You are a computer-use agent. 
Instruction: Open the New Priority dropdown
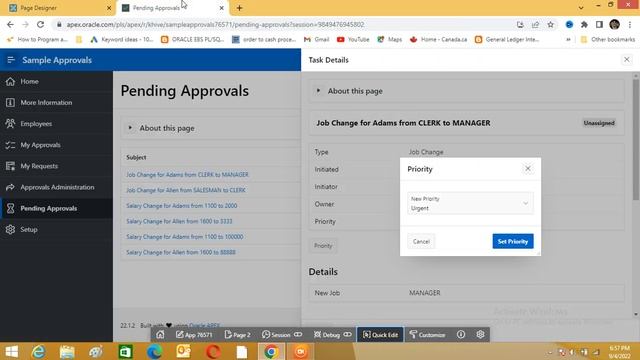coord(470,203)
